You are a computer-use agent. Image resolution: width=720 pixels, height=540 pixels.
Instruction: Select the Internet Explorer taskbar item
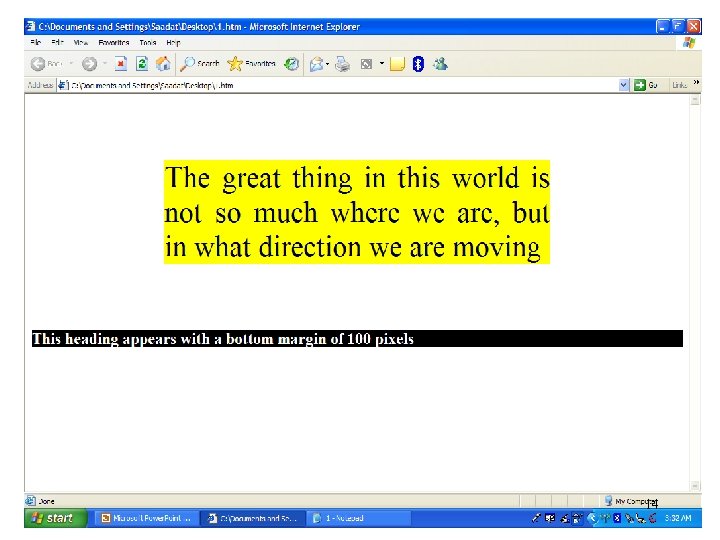click(x=254, y=518)
